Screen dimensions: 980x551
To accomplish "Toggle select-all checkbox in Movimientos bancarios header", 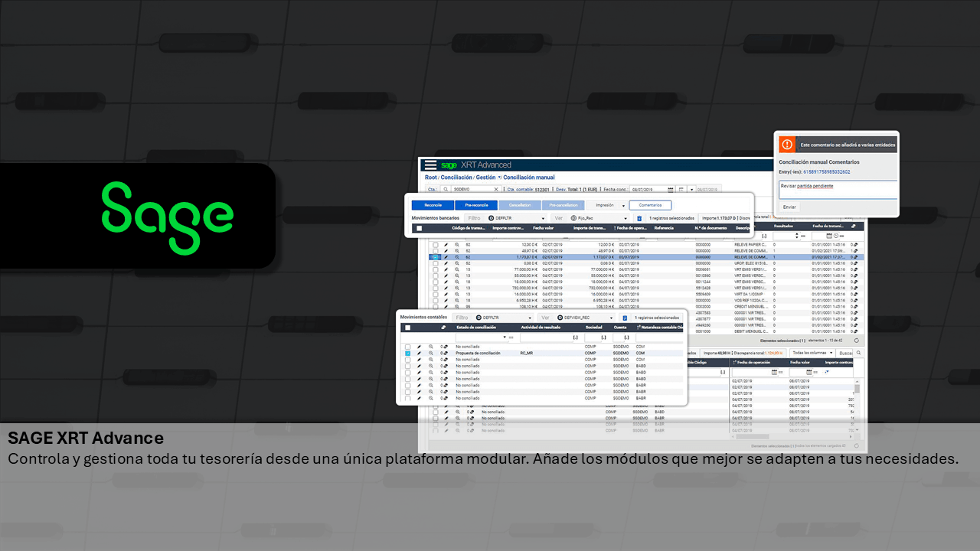I will tap(419, 228).
